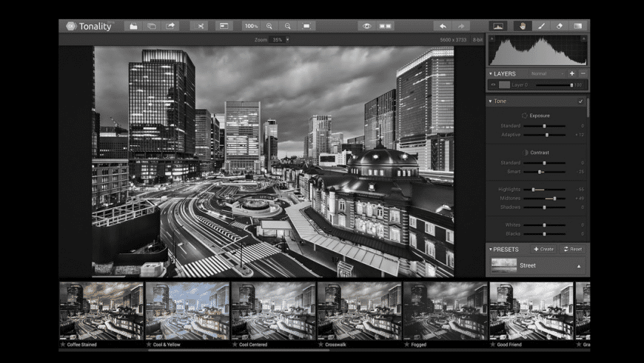Adjust the Layer 0 opacity slider
This screenshot has width=644, height=363.
click(x=554, y=85)
